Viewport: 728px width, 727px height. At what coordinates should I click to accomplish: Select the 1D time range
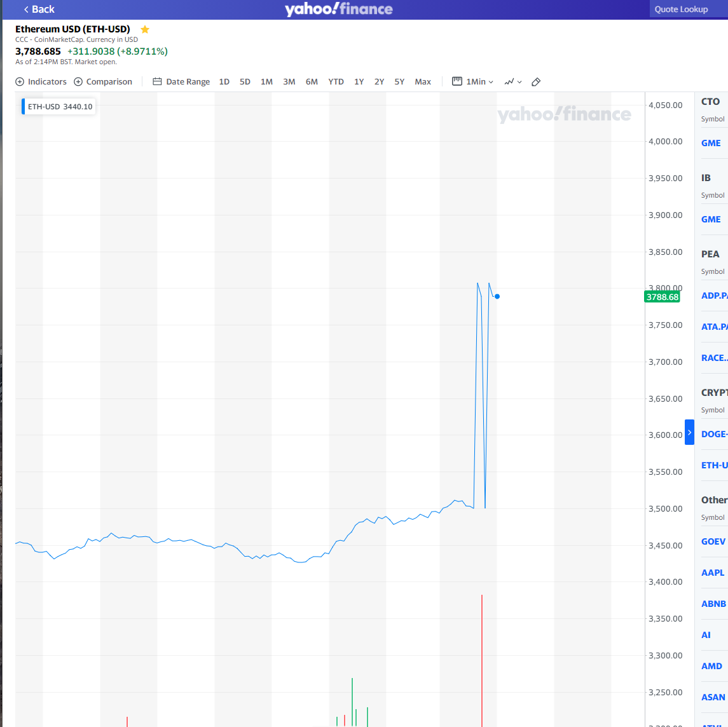(x=224, y=82)
